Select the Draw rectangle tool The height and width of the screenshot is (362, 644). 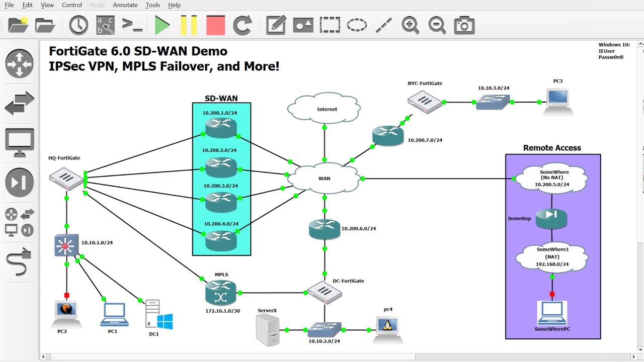tap(330, 25)
